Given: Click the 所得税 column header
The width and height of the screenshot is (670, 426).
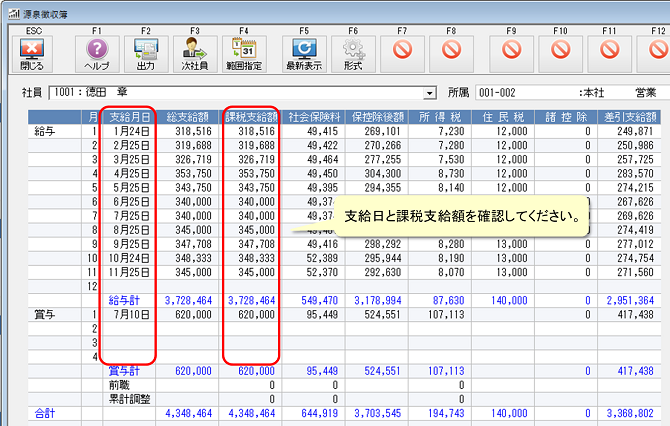Looking at the screenshot, I should 434,116.
